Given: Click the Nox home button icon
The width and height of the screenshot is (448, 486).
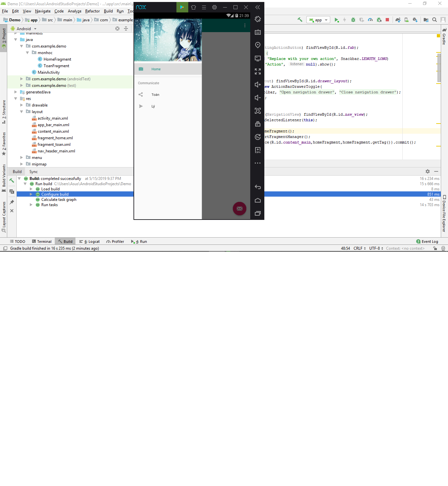Looking at the screenshot, I should [x=258, y=200].
